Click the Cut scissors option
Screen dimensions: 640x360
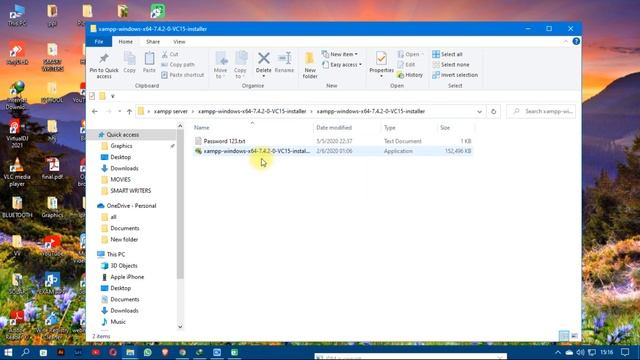[170, 54]
